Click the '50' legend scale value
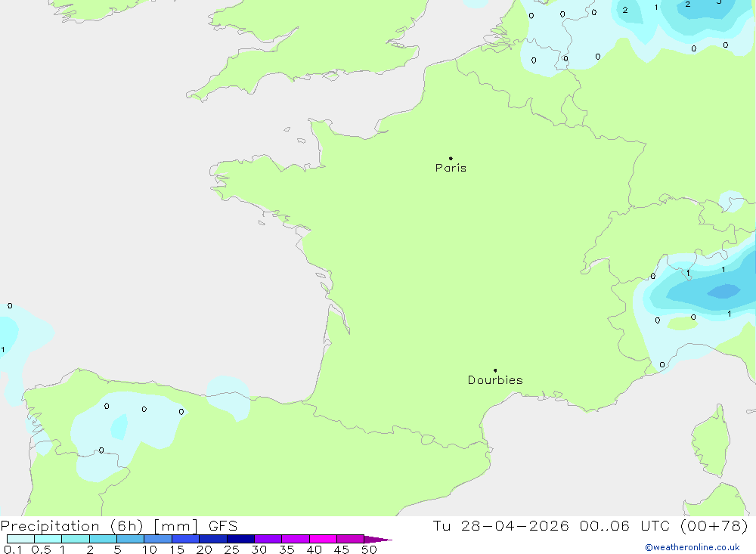This screenshot has width=756, height=554. (369, 549)
